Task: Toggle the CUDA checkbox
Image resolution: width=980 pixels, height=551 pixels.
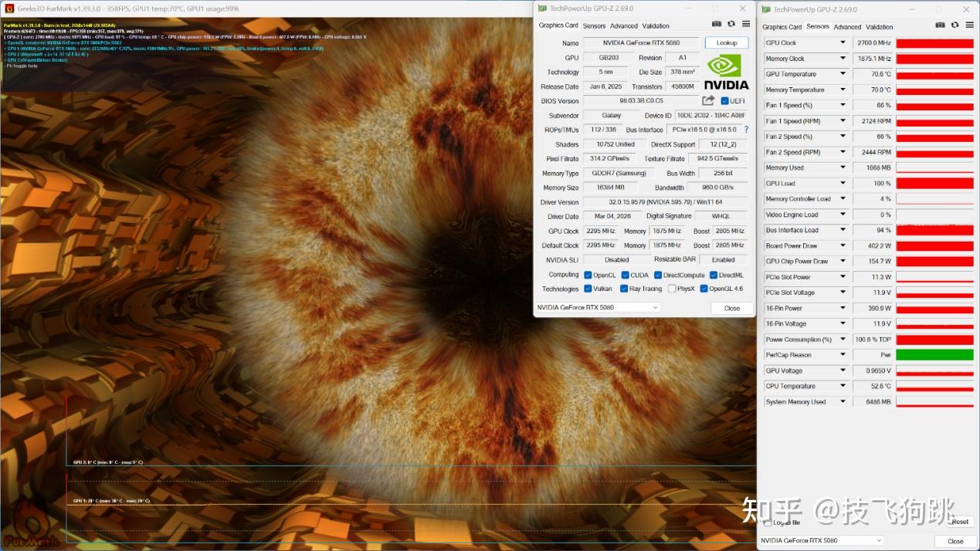Action: (x=625, y=275)
